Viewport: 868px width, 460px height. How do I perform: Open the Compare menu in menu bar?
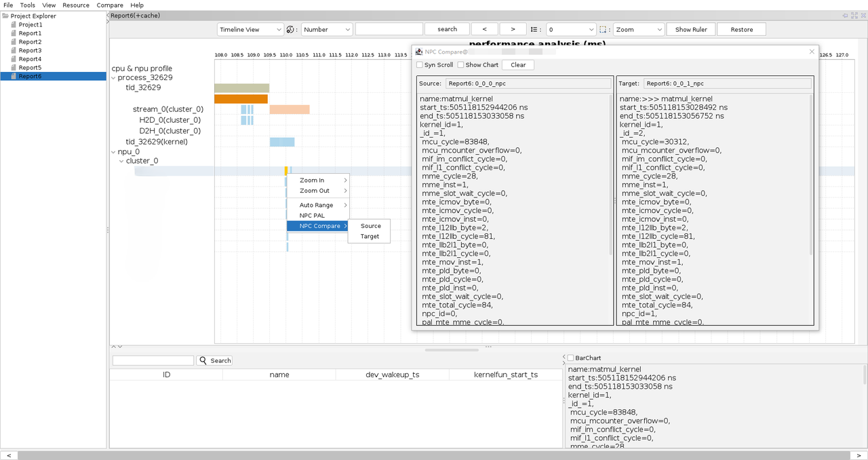tap(110, 5)
